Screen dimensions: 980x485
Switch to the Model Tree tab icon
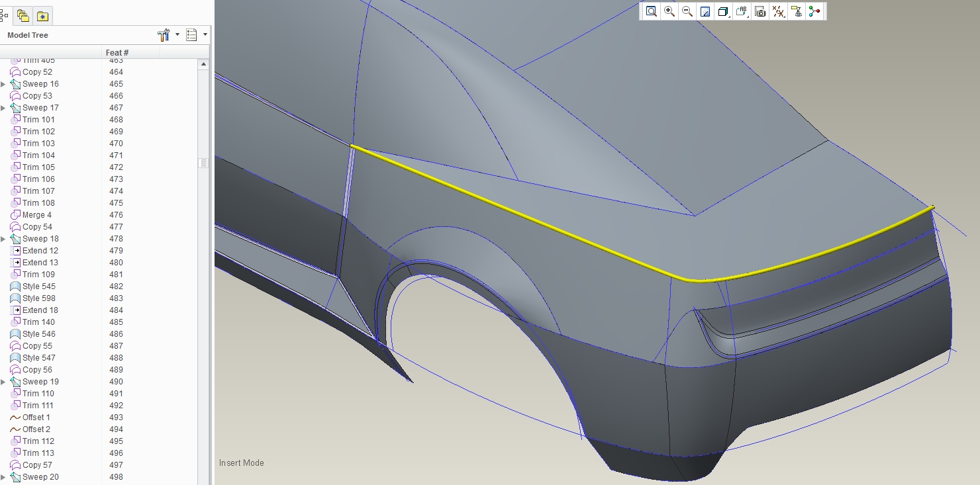pyautogui.click(x=4, y=16)
